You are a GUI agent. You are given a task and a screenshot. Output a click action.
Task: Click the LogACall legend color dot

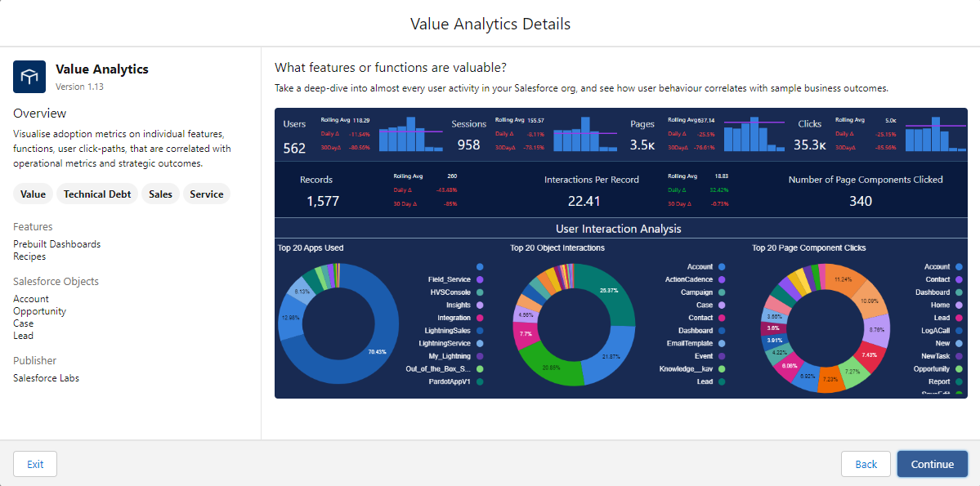pos(958,331)
